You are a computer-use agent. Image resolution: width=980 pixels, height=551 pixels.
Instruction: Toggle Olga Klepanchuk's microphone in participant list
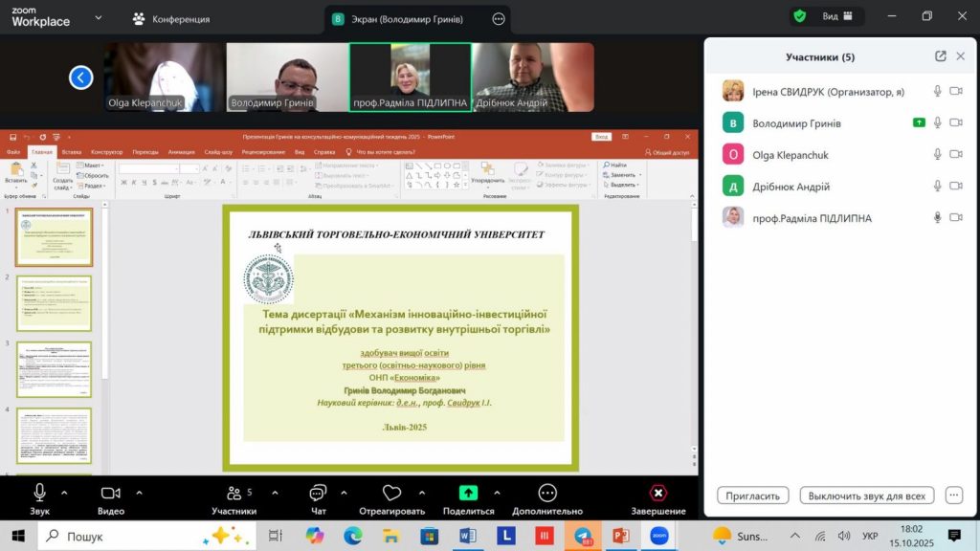[x=938, y=154]
